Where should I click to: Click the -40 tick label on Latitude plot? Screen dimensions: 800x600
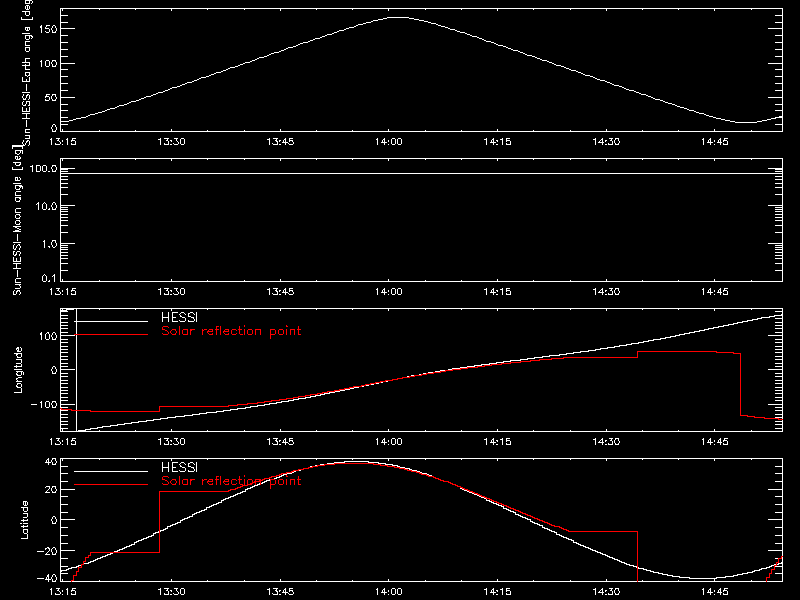click(x=47, y=578)
